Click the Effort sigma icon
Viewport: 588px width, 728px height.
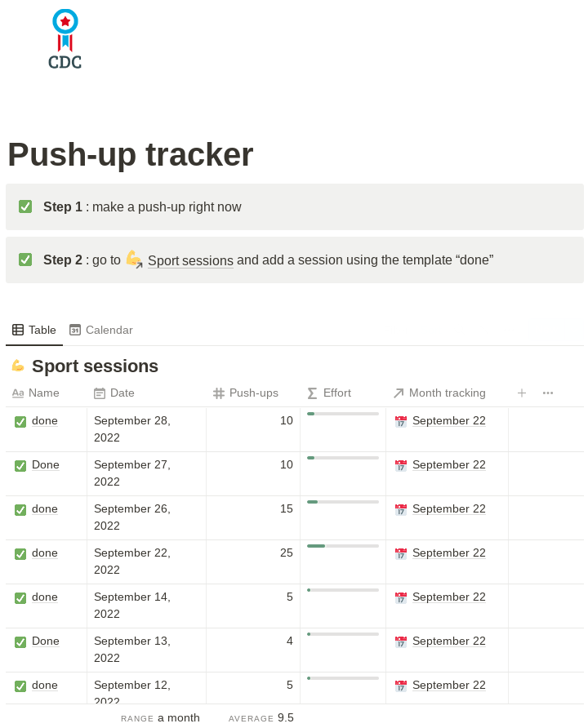(313, 393)
